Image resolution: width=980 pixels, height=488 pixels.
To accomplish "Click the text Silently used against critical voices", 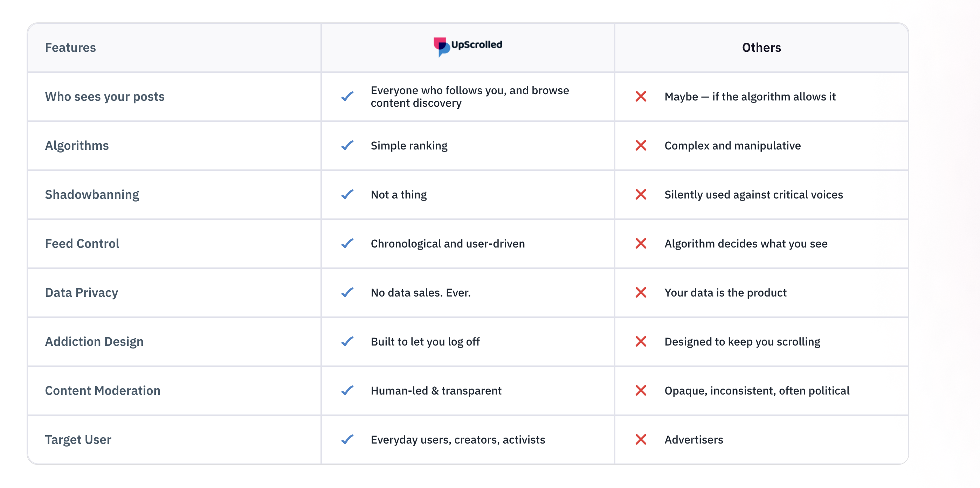I will (x=753, y=194).
